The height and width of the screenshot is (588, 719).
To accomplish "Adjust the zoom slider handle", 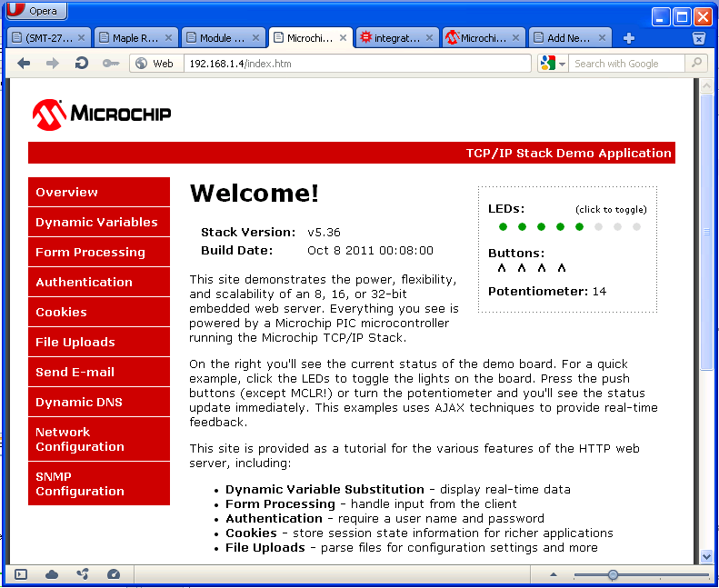I will [x=613, y=574].
